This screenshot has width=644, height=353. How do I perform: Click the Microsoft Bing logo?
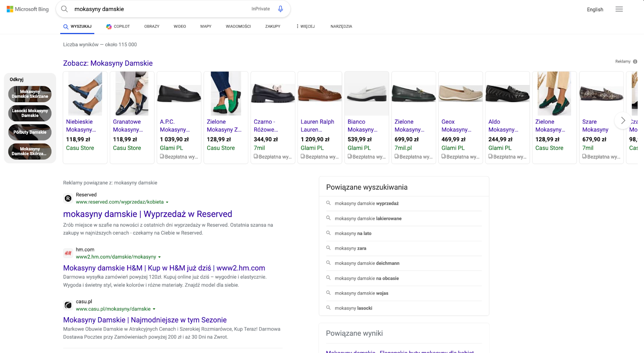[x=27, y=9]
